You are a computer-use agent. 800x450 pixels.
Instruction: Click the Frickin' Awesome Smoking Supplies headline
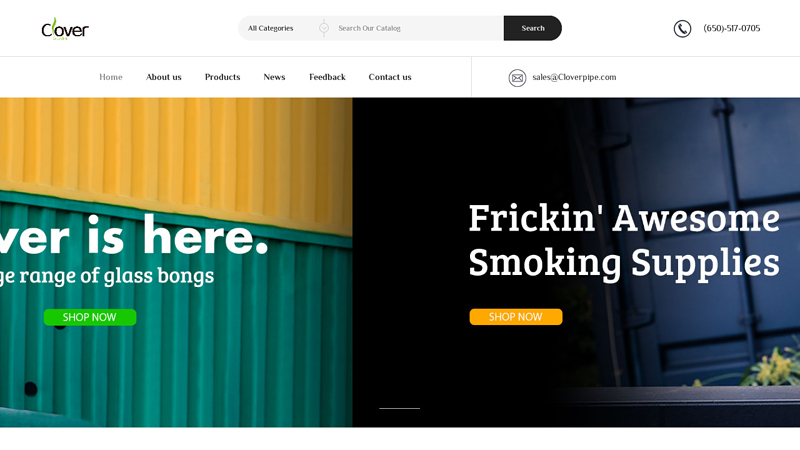point(624,240)
